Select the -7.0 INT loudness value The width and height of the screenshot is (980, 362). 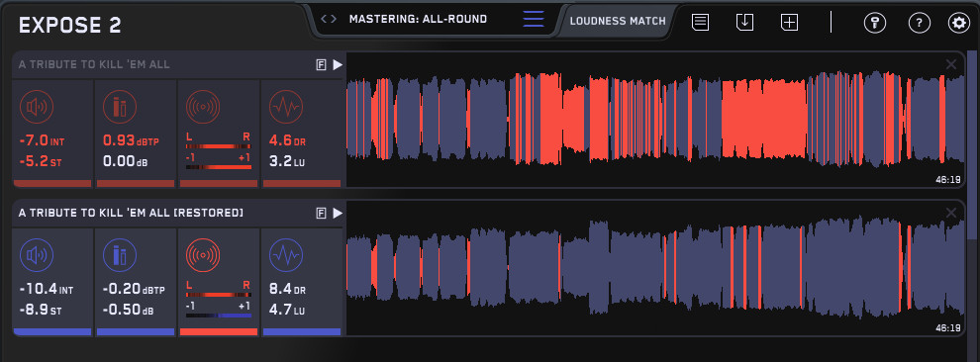coord(43,141)
